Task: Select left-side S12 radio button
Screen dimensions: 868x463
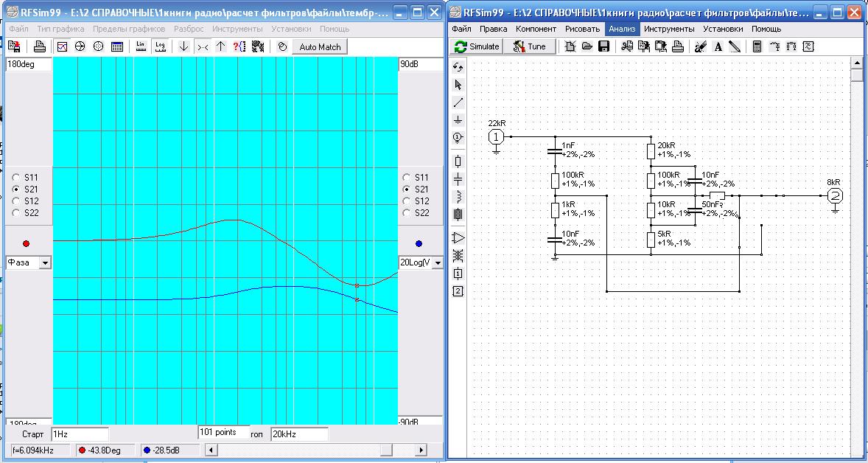Action: (x=16, y=201)
